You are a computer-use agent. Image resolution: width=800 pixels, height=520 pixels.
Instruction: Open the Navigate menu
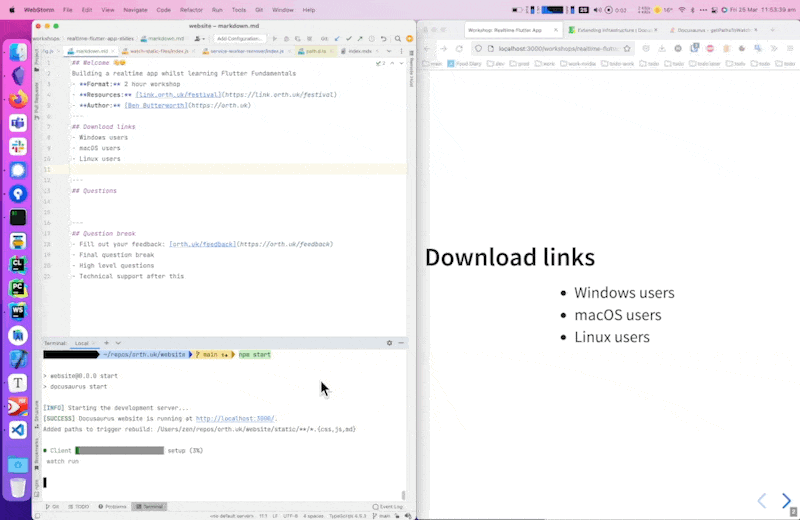click(x=135, y=10)
